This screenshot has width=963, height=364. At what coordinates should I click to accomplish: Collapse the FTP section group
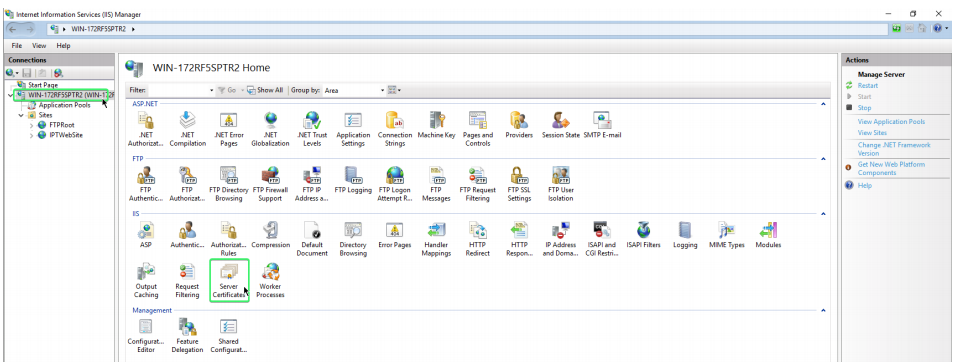tap(824, 158)
